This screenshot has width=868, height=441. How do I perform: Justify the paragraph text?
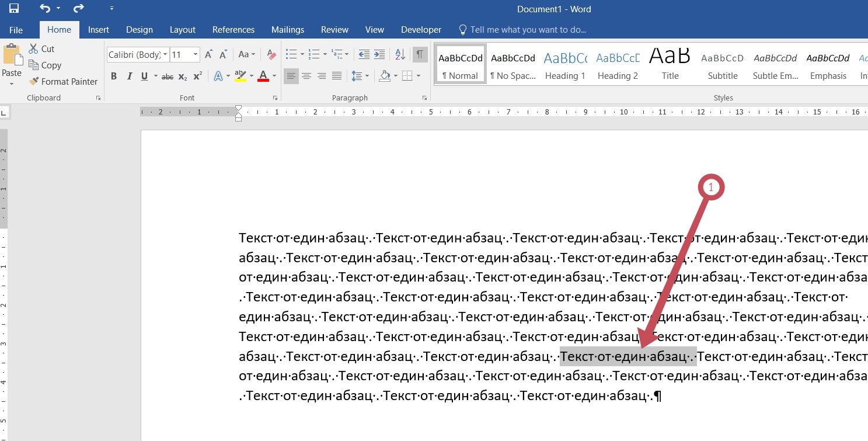click(x=337, y=76)
